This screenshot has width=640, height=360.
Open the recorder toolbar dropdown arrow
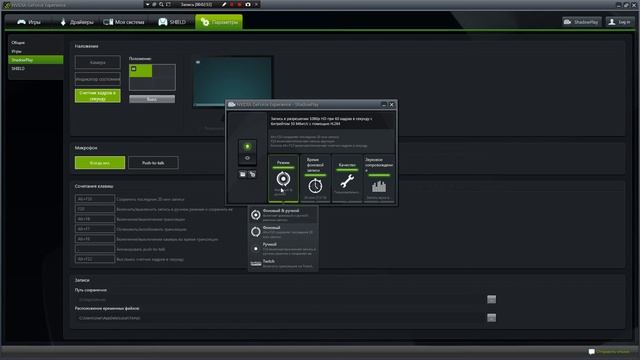point(147,4)
